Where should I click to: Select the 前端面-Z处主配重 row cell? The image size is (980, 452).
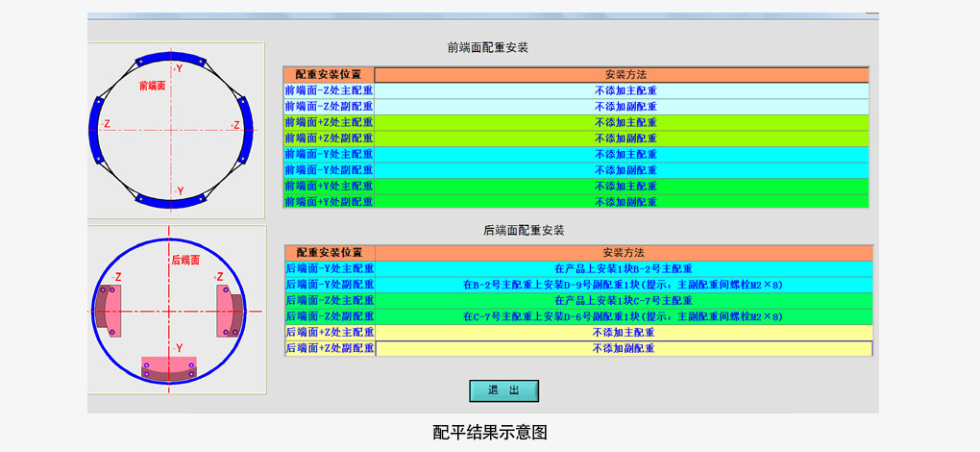[329, 90]
